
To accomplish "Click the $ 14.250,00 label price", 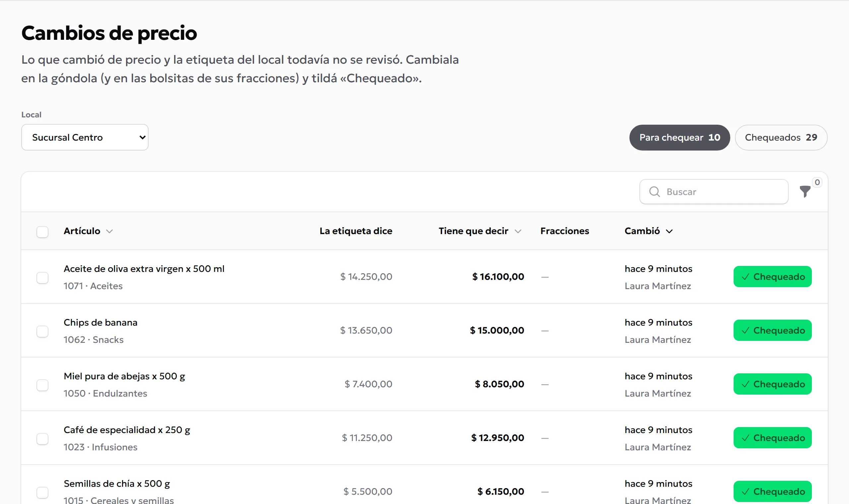I will coord(366,277).
